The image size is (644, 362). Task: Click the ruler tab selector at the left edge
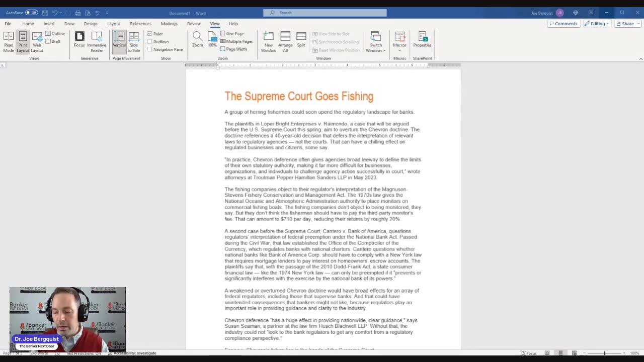coord(3,65)
